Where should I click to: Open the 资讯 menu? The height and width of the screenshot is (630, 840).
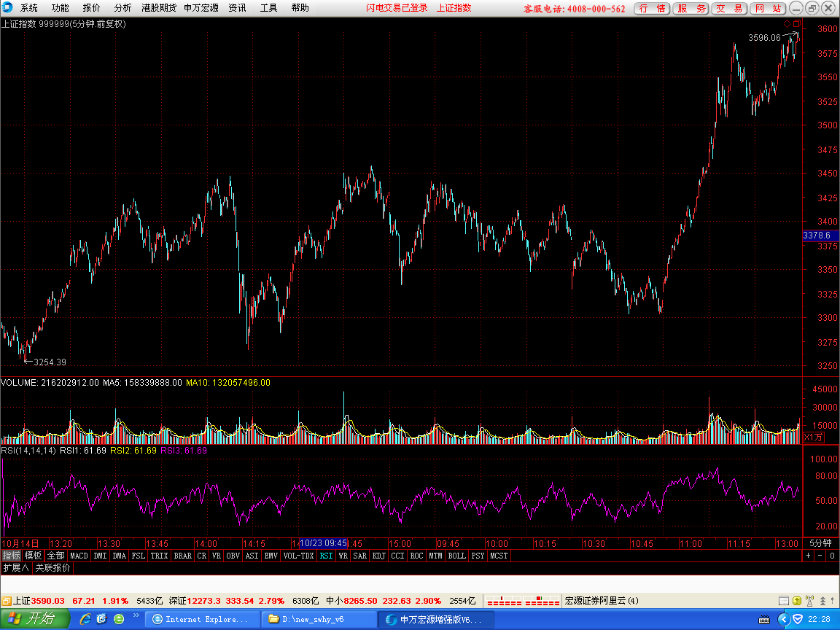point(237,7)
